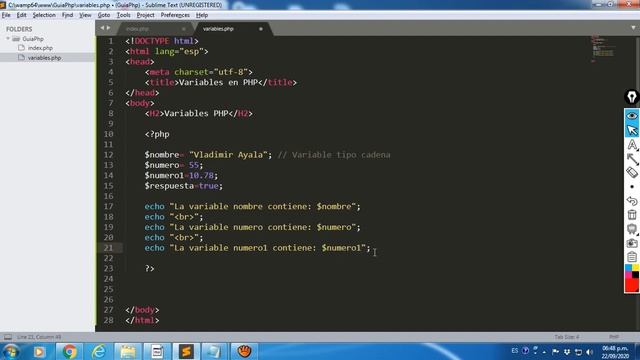This screenshot has width=640, height=360.
Task: Open the annotation pen logo button
Action: pos(632,97)
